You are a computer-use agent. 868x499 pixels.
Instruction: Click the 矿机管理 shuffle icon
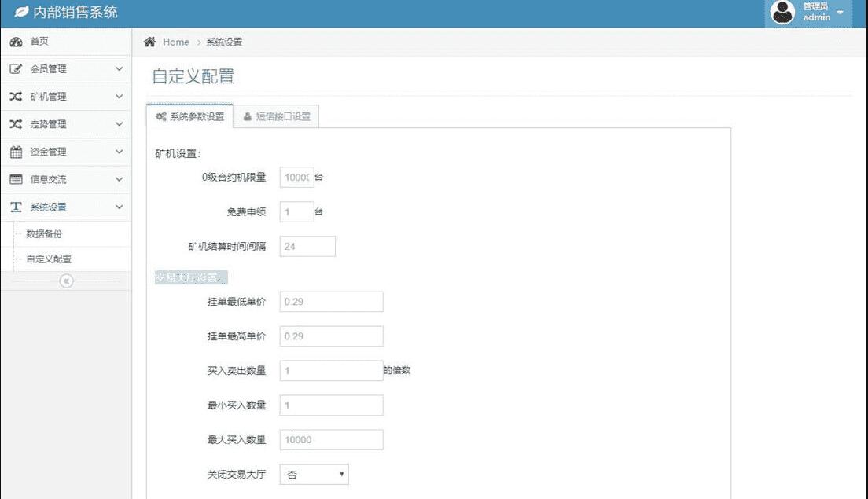tap(16, 96)
